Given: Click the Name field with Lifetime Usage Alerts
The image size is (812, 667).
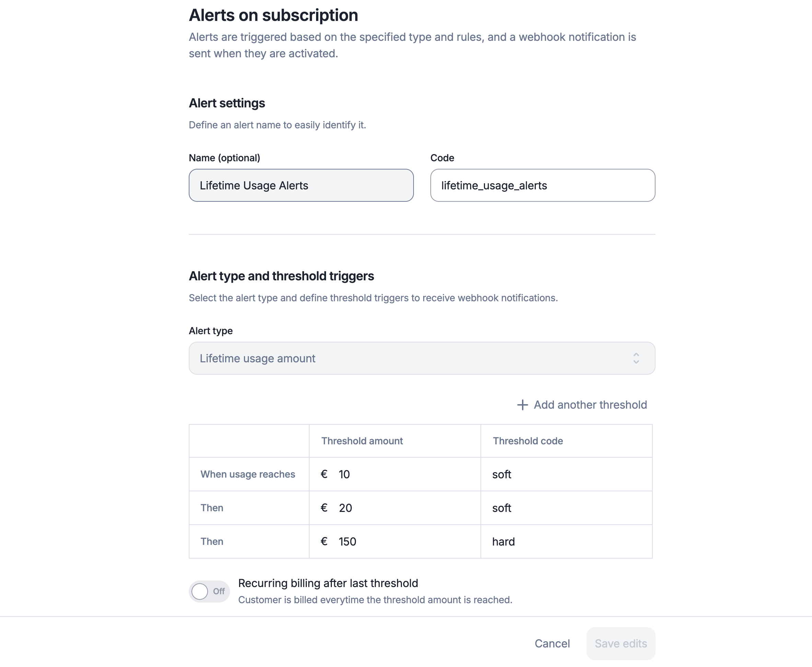Looking at the screenshot, I should point(301,185).
